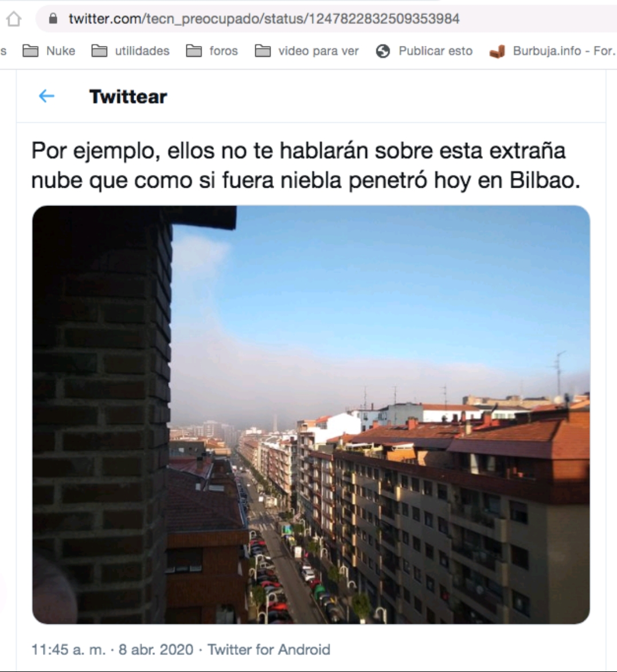Click the foros folder icon
The height and width of the screenshot is (672, 617).
click(x=194, y=51)
